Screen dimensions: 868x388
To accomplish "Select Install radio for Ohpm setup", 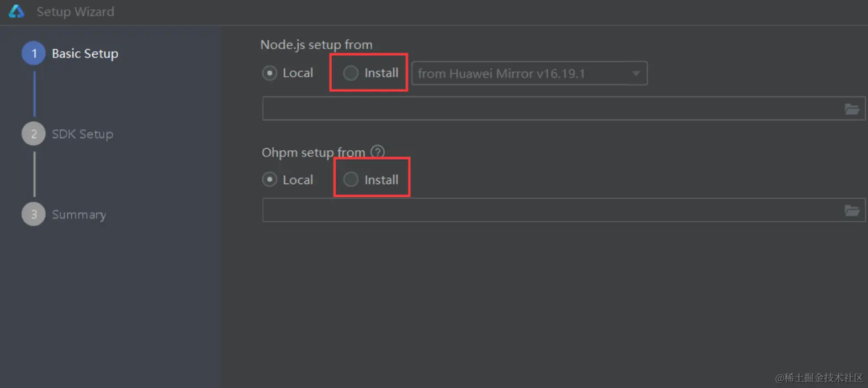I will [x=351, y=180].
